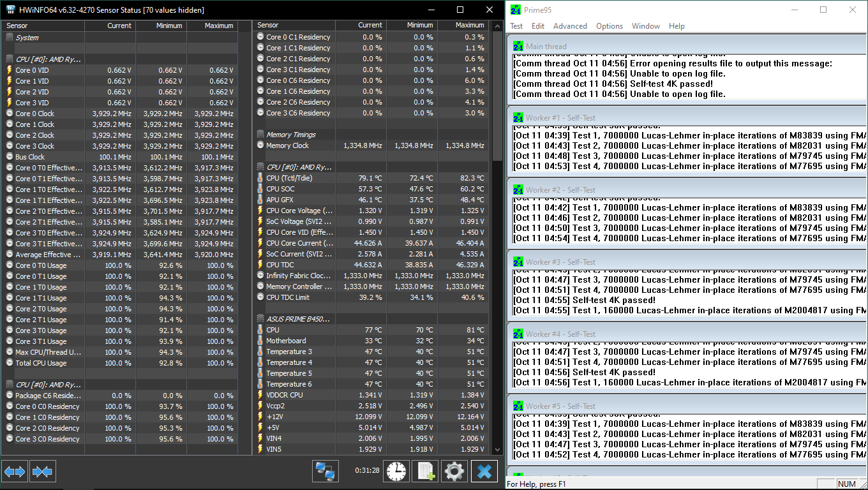Select the Core 0 C1 Residency row
Image resolution: width=868 pixels, height=490 pixels.
pyautogui.click(x=371, y=37)
